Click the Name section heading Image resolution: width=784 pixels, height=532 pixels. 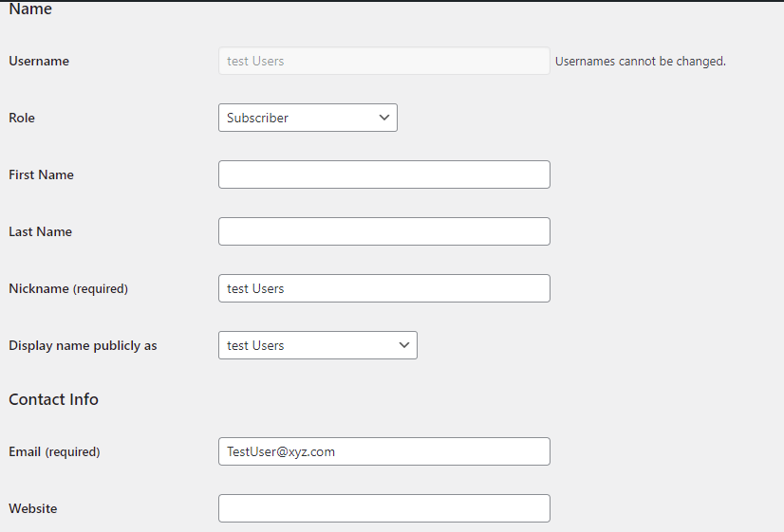[x=30, y=9]
